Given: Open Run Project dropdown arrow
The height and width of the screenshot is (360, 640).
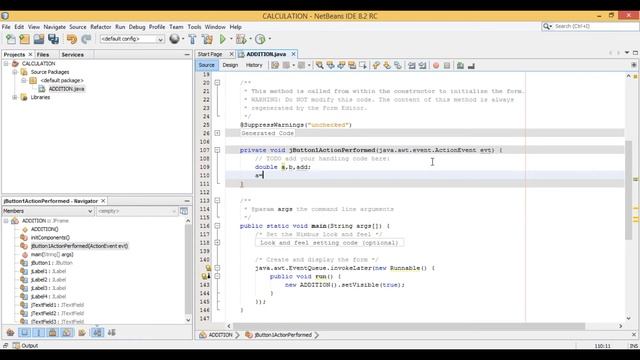Looking at the screenshot, I should coord(231,39).
